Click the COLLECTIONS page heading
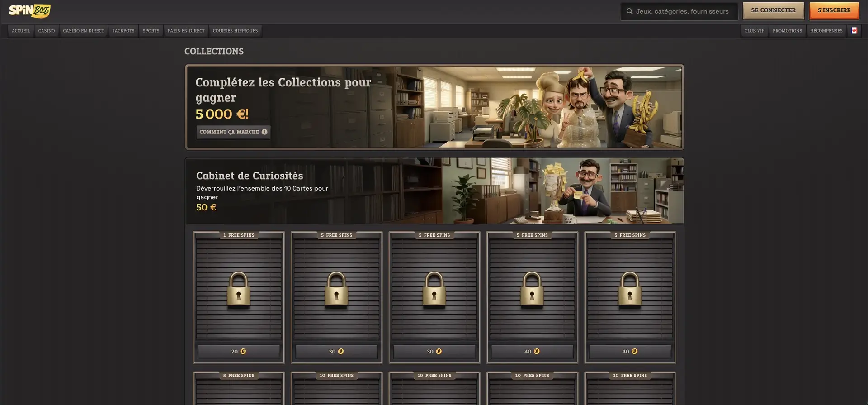 click(214, 52)
